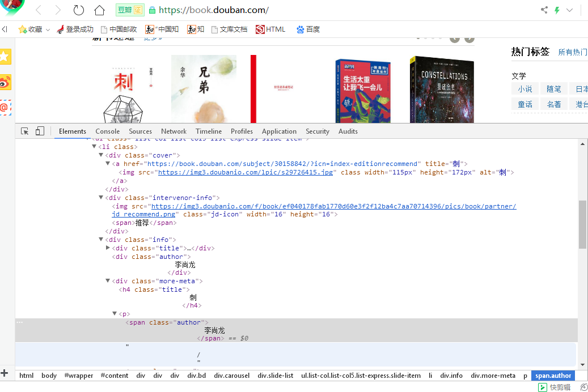Screen dimensions: 588x392
Task: Open the 中国邮政 bookmark
Action: coord(119,29)
